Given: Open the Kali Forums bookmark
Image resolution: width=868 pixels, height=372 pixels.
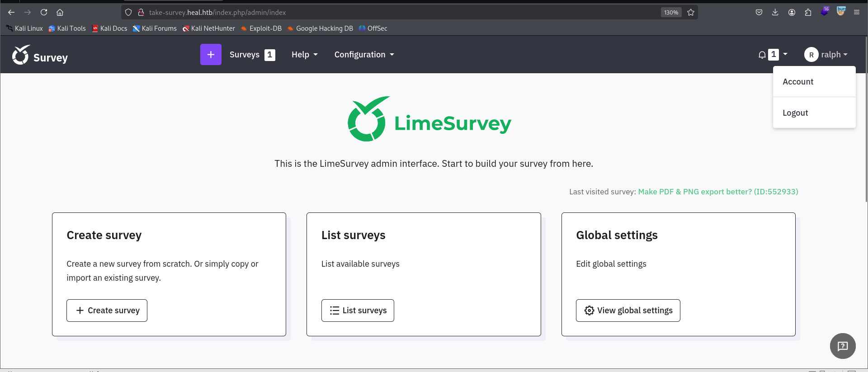Looking at the screenshot, I should (x=155, y=28).
